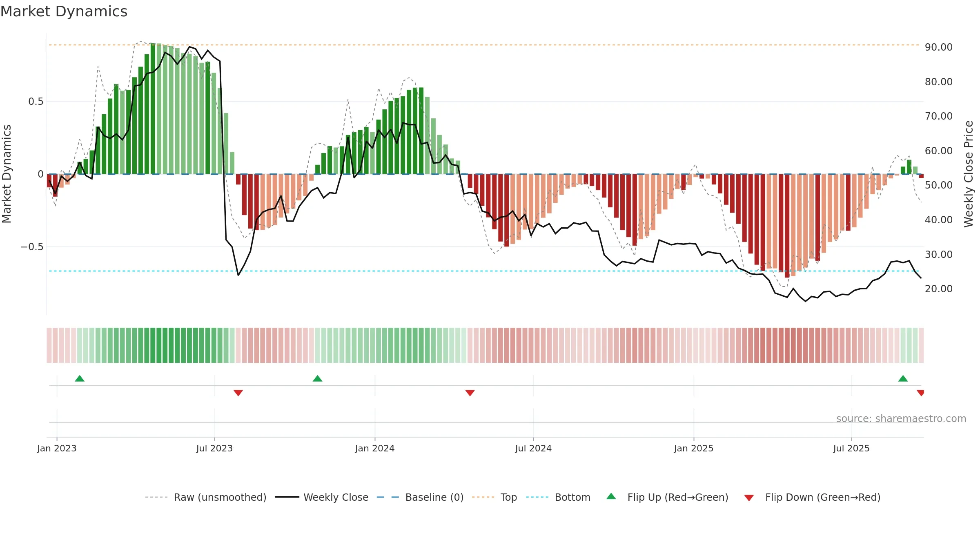
Task: Click the Market Dynamics chart title
Action: click(64, 11)
